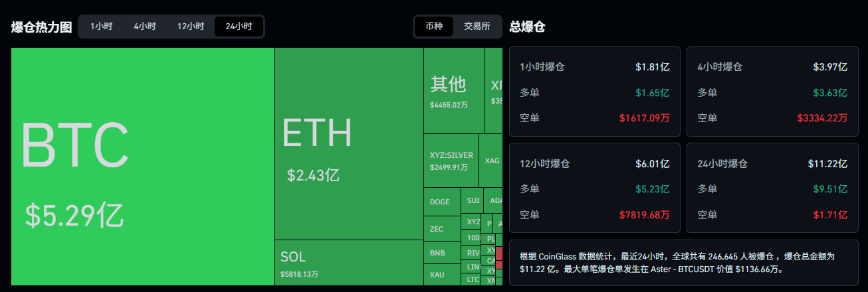Toggle view to 交易所
This screenshot has width=868, height=292.
[x=477, y=27]
